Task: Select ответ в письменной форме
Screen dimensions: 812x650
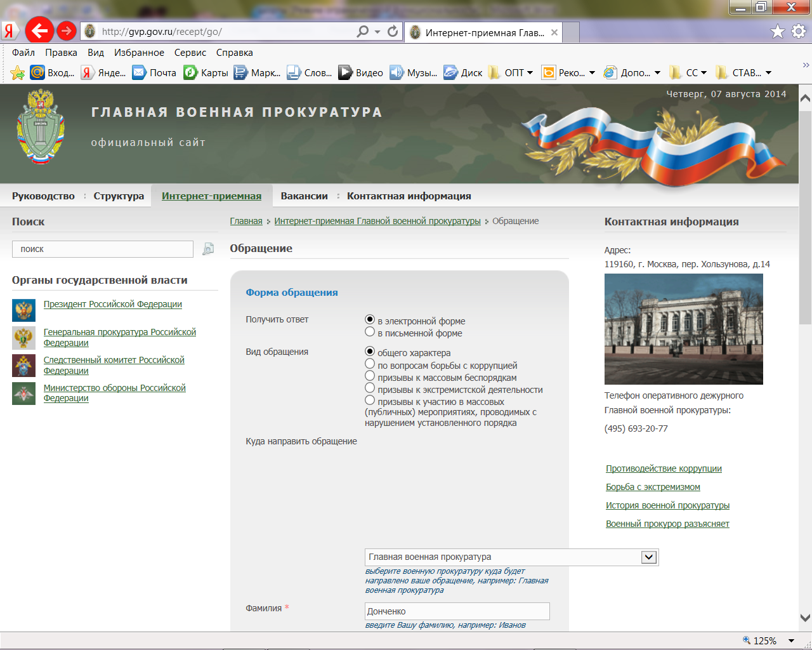Action: click(x=369, y=331)
